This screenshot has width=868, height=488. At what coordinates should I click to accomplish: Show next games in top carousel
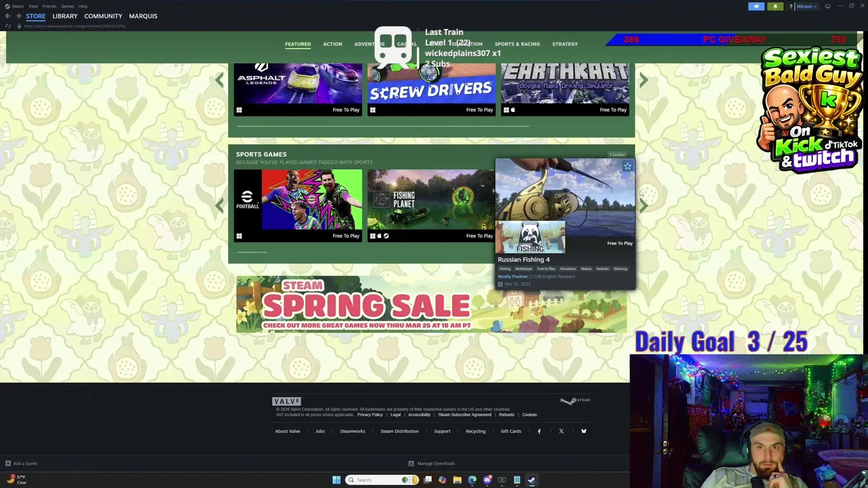click(644, 81)
